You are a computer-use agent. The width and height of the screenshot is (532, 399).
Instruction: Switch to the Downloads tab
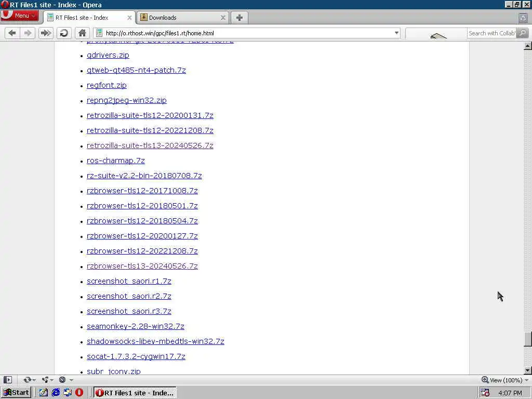click(x=182, y=18)
